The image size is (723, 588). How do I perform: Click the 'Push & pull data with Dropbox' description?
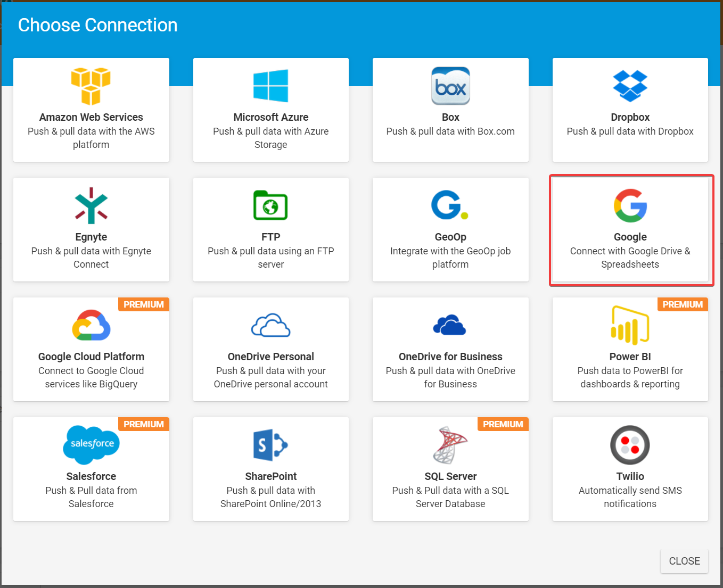(630, 131)
